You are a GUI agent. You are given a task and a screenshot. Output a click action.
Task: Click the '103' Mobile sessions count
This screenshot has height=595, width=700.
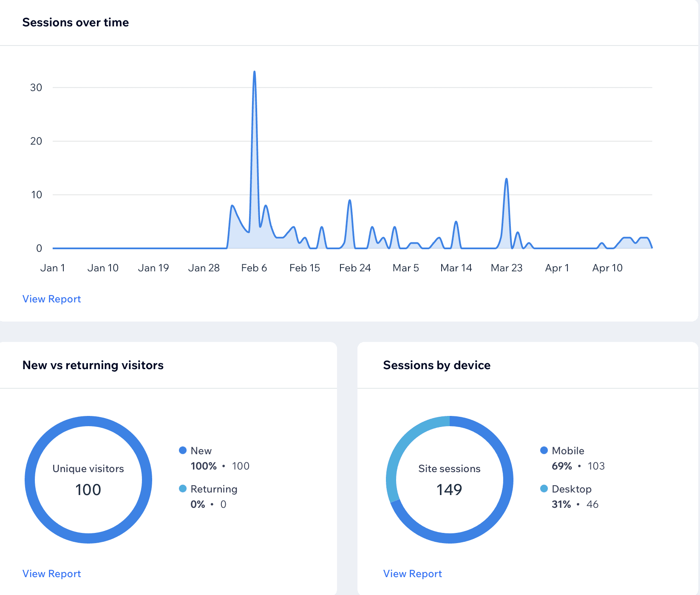[596, 466]
